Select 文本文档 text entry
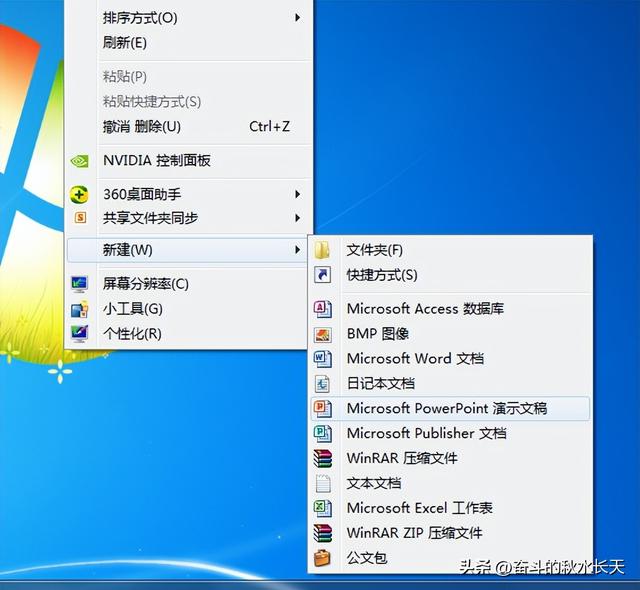The height and width of the screenshot is (590, 640). 373,484
